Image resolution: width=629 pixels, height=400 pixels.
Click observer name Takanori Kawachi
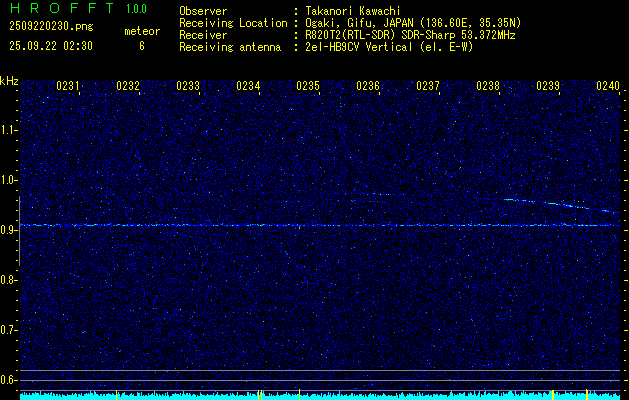[x=353, y=11]
